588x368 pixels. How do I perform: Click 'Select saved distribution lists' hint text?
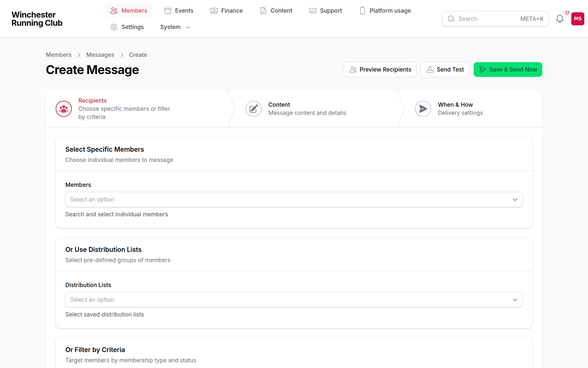pyautogui.click(x=105, y=314)
